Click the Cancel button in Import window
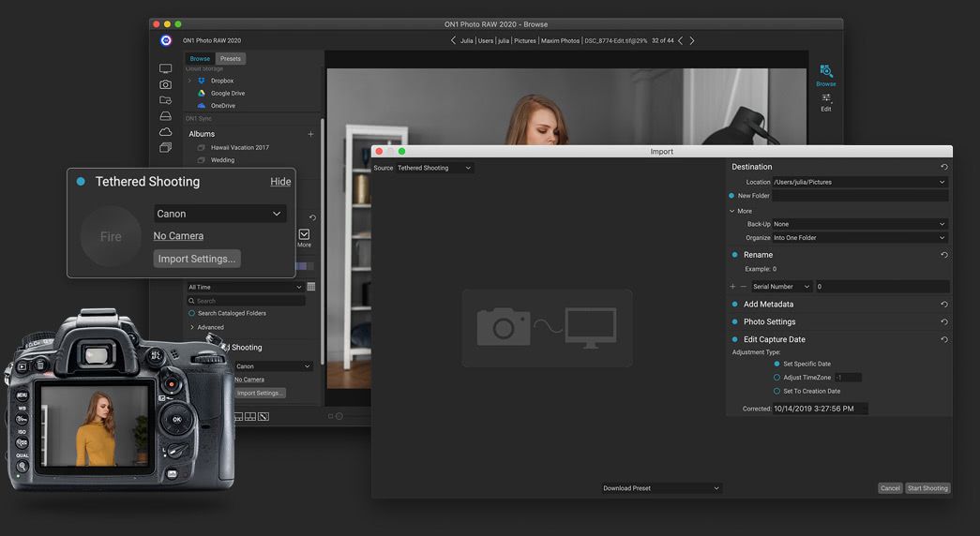The image size is (980, 536). click(x=890, y=488)
